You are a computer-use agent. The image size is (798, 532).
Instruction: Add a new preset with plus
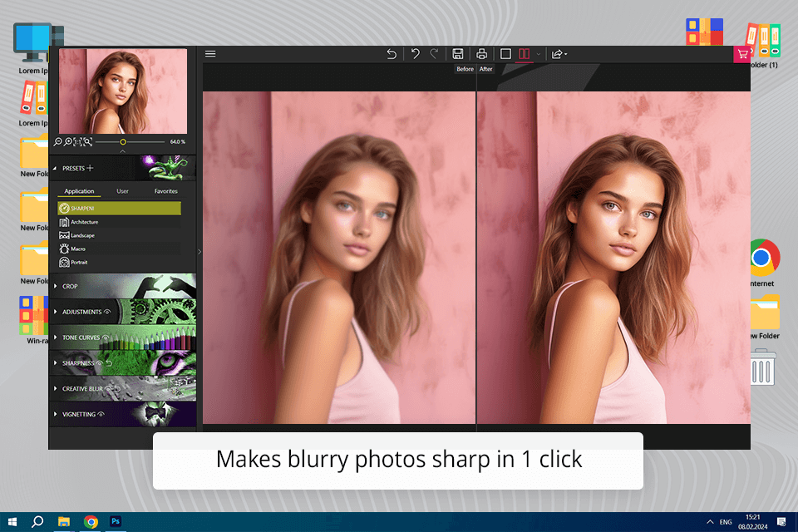(90, 168)
